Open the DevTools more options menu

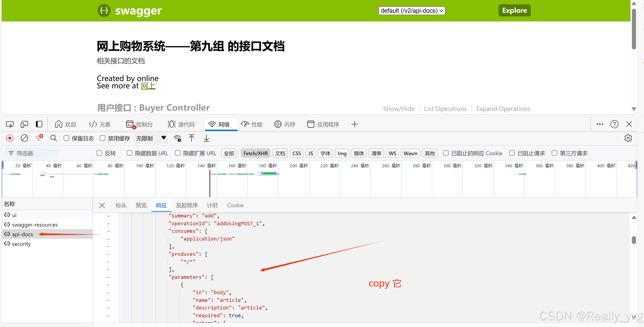(600, 124)
